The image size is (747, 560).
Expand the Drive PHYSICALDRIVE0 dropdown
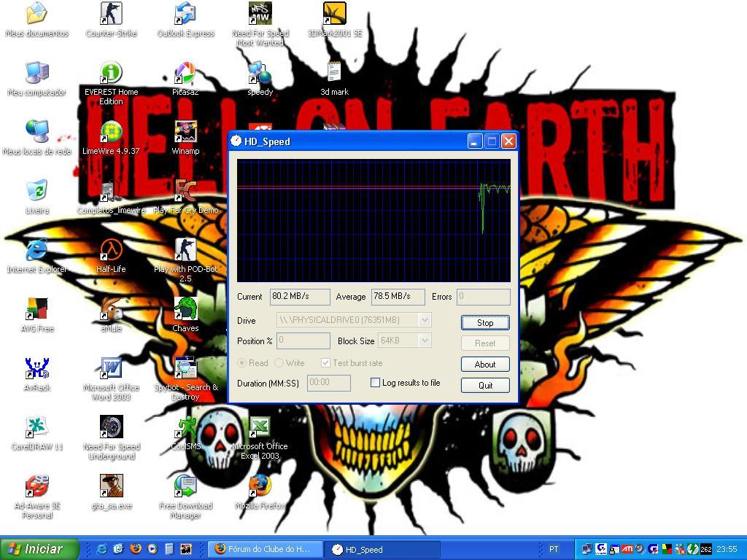pos(425,320)
